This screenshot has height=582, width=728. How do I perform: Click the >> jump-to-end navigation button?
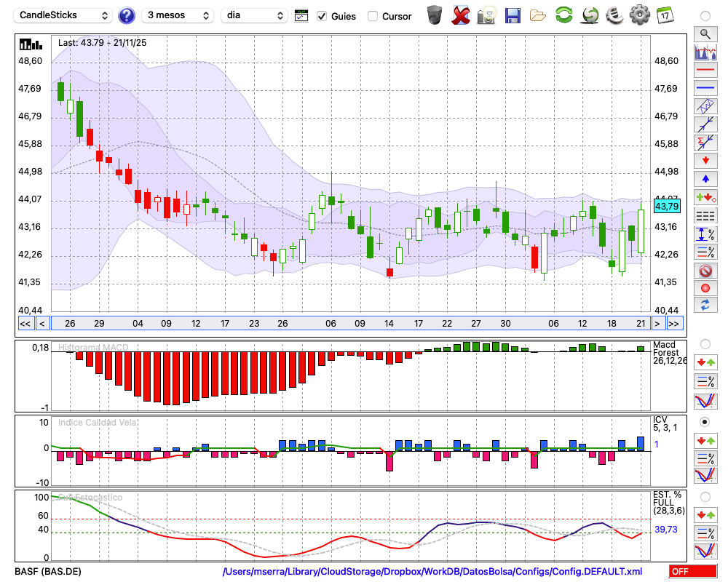click(674, 324)
